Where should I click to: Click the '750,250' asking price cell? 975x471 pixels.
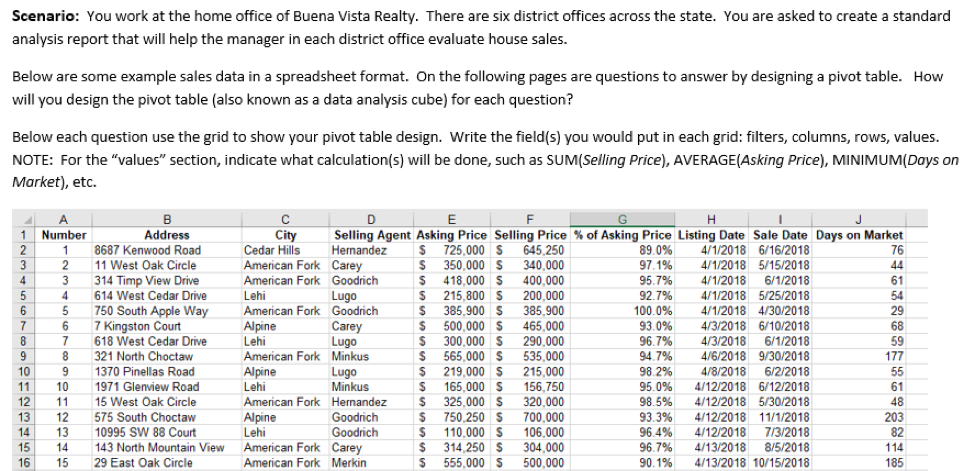click(x=452, y=417)
